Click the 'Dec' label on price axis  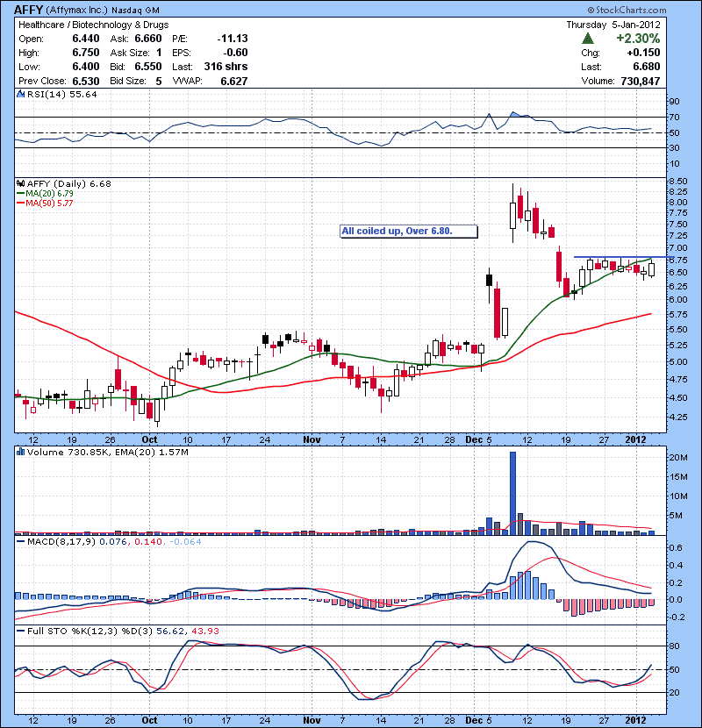point(475,439)
